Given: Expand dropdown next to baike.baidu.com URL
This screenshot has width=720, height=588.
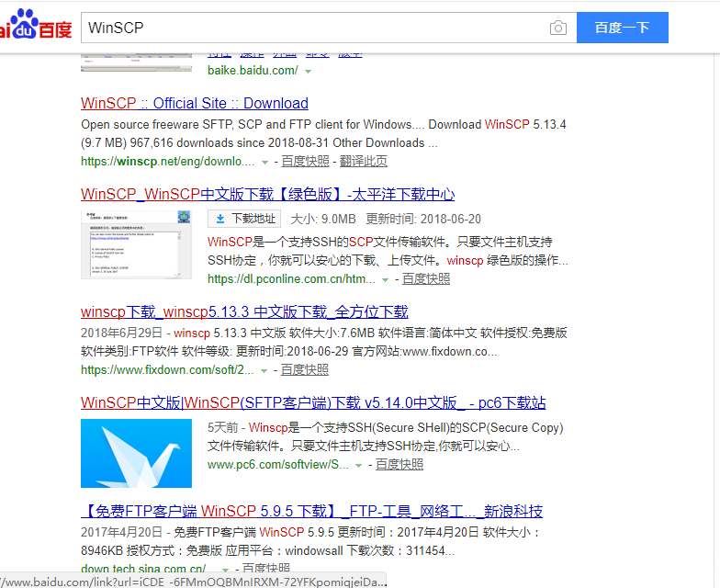Looking at the screenshot, I should pos(309,72).
